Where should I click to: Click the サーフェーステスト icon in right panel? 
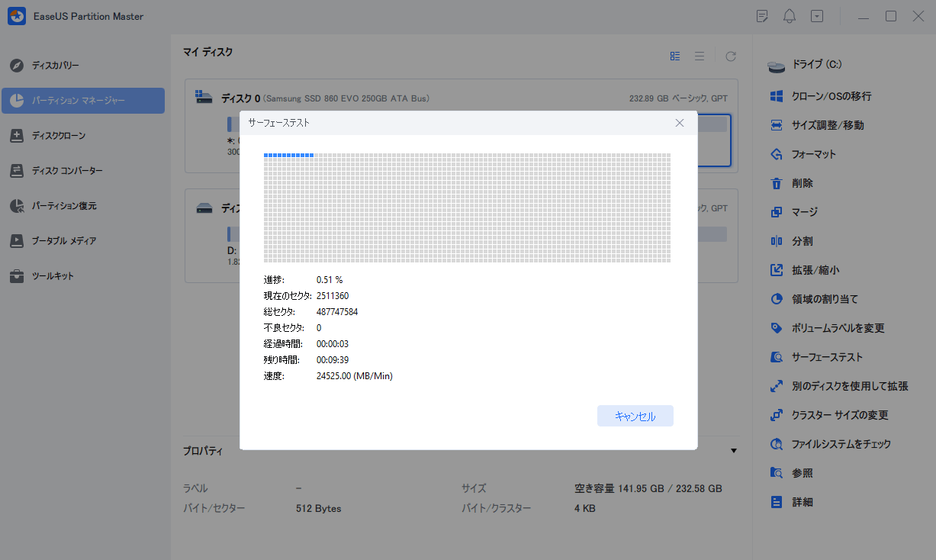(777, 357)
